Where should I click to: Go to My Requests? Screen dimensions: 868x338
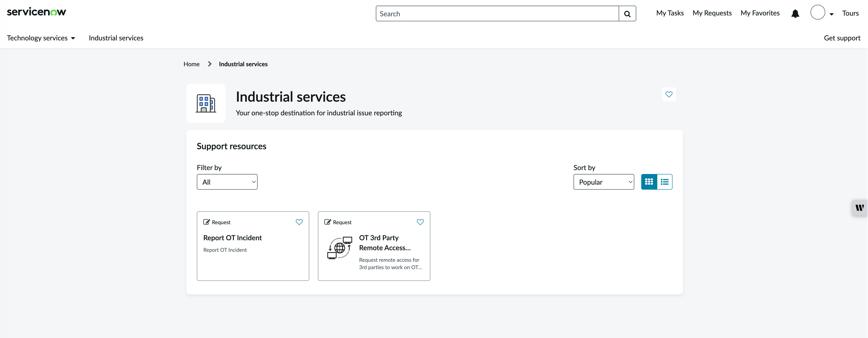click(x=712, y=13)
